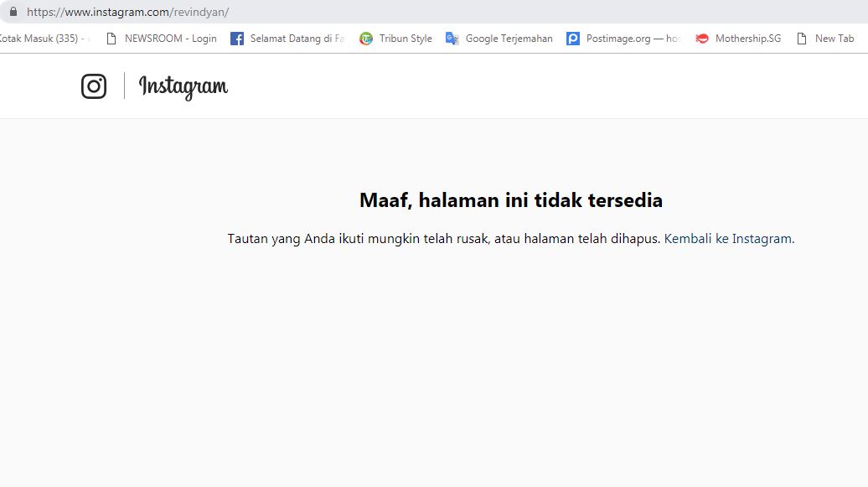Click the Postimage.org blue favicon

coord(573,39)
